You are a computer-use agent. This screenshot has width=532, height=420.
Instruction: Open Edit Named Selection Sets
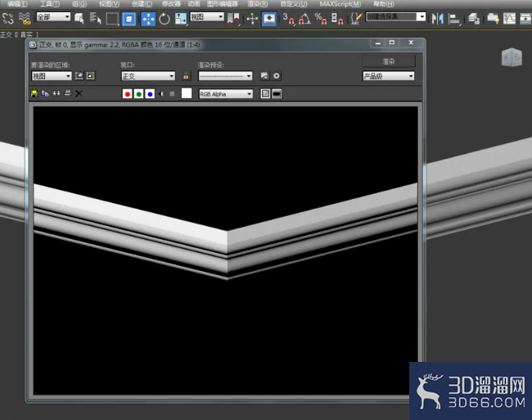[x=355, y=19]
